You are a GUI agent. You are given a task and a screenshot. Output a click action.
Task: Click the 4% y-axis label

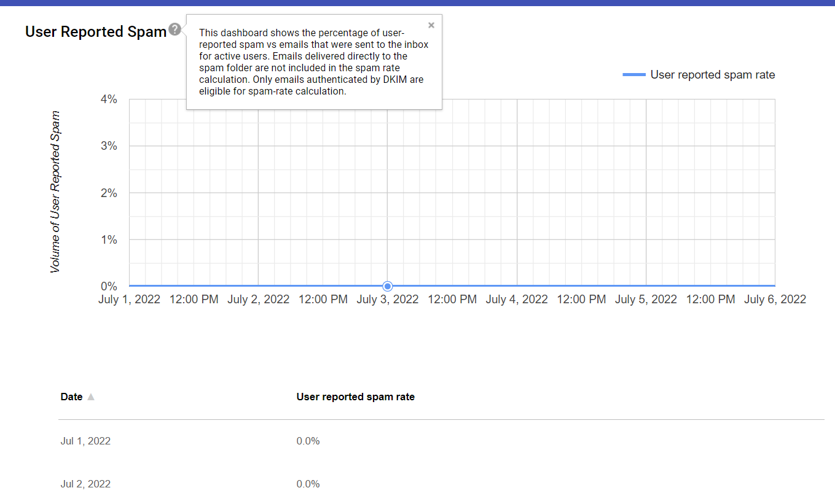point(109,99)
